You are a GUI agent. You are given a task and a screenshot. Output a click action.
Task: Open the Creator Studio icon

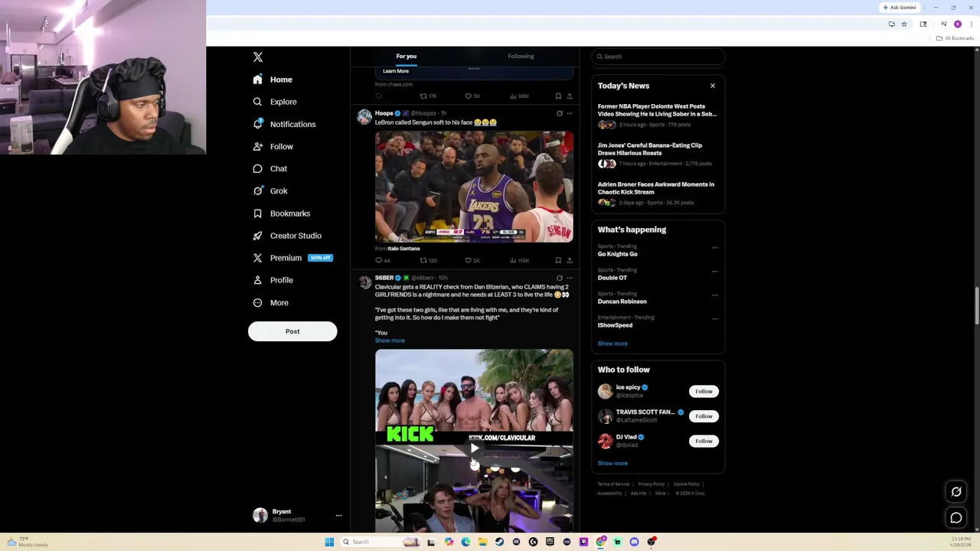coord(258,236)
